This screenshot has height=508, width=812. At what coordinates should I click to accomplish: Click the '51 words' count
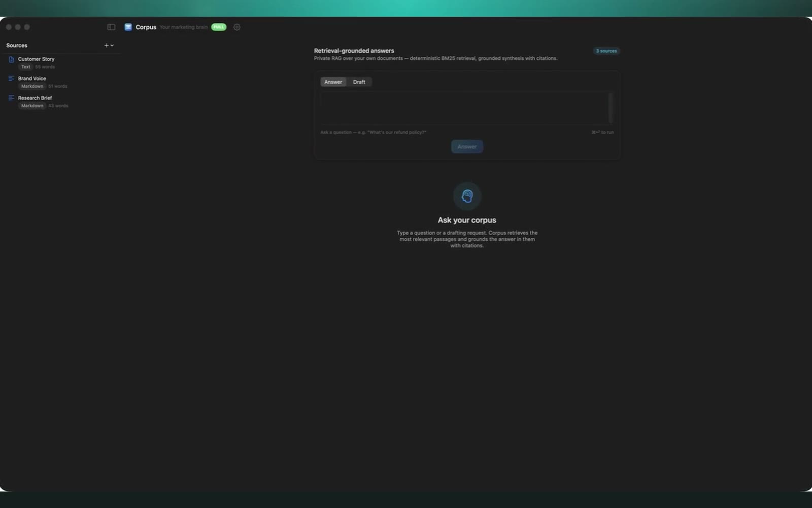pyautogui.click(x=58, y=86)
